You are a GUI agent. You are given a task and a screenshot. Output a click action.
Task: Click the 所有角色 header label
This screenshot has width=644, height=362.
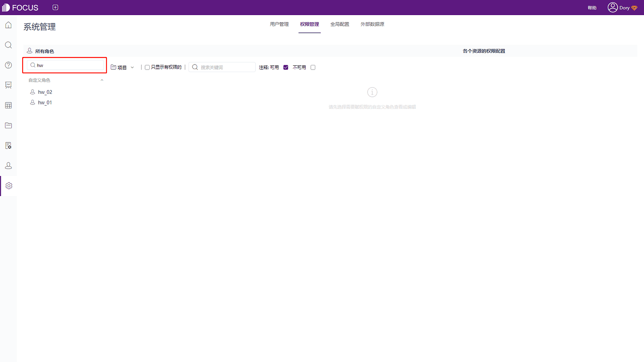point(44,51)
